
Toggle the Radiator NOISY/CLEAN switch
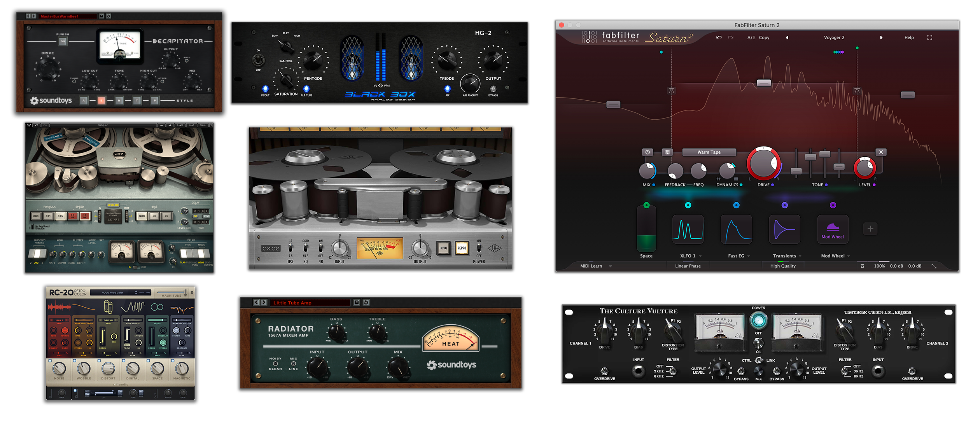275,364
